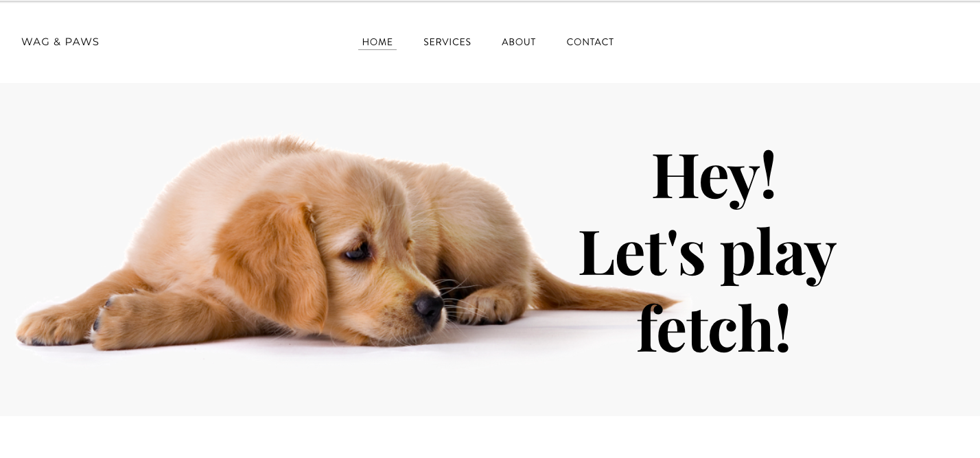This screenshot has width=980, height=458.
Task: Click the "fetch!" heading word
Action: pos(714,328)
